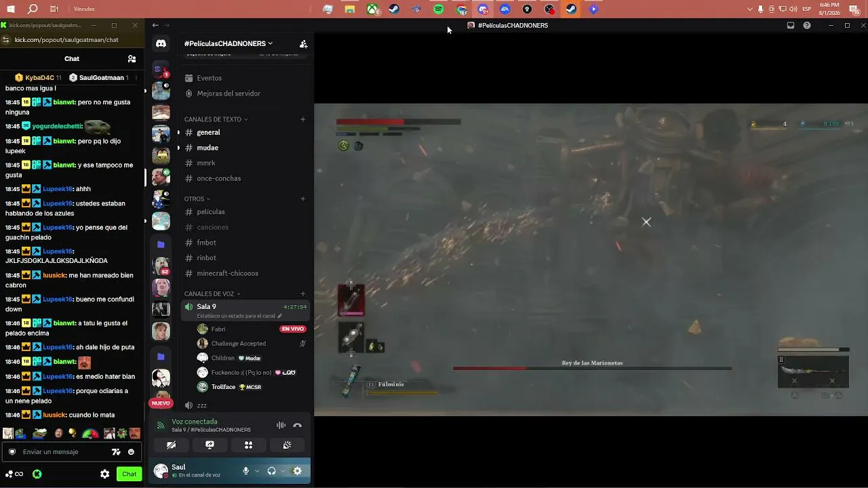Open Spotify from the taskbar

point(438,9)
